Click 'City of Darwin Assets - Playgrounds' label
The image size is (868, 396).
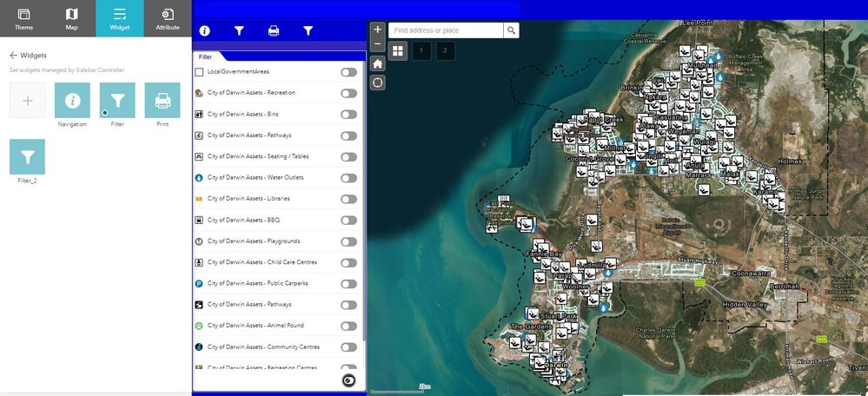click(x=254, y=241)
